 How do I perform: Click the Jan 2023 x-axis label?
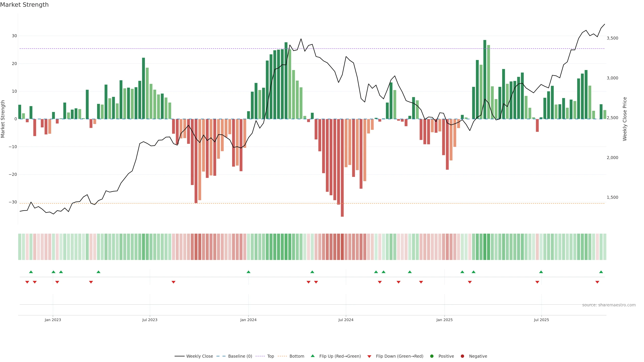click(53, 320)
